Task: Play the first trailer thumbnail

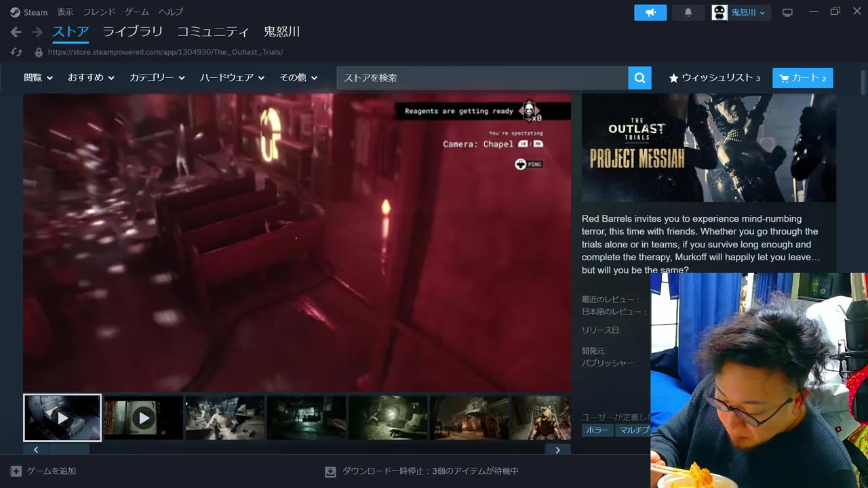Action: 62,418
